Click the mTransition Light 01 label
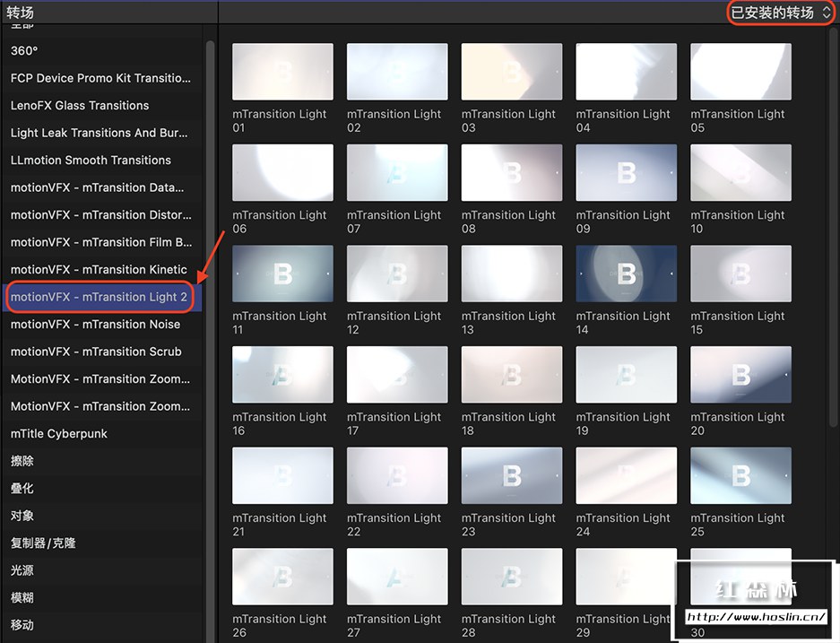 (x=280, y=121)
